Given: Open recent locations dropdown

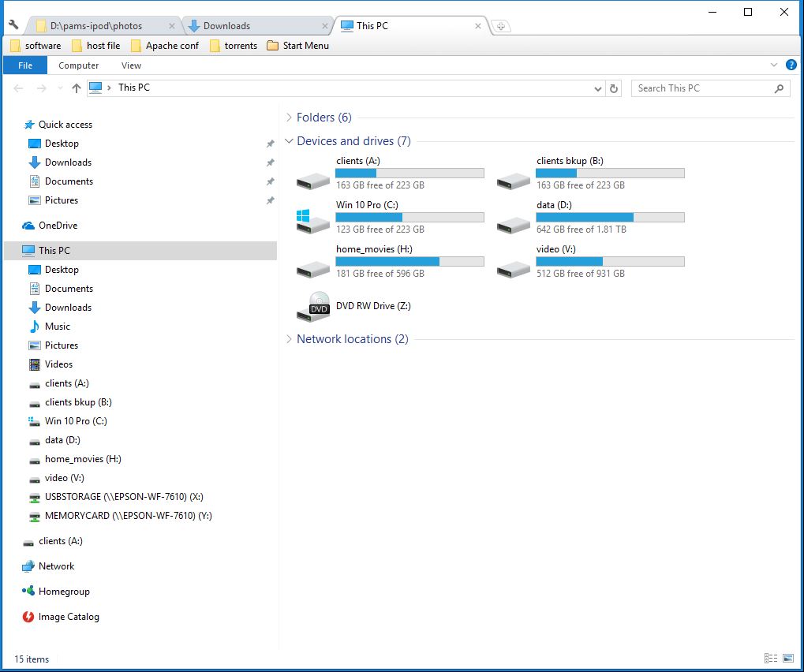Looking at the screenshot, I should click(60, 88).
